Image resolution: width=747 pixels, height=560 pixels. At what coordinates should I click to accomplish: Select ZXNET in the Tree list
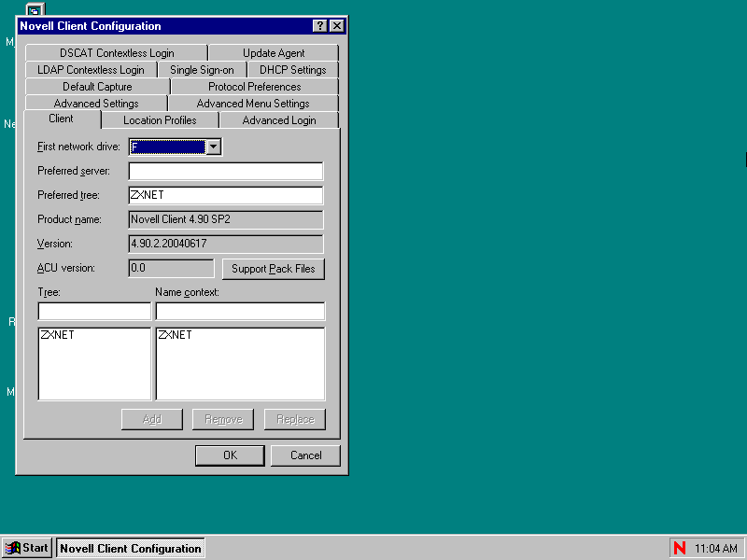[x=57, y=335]
